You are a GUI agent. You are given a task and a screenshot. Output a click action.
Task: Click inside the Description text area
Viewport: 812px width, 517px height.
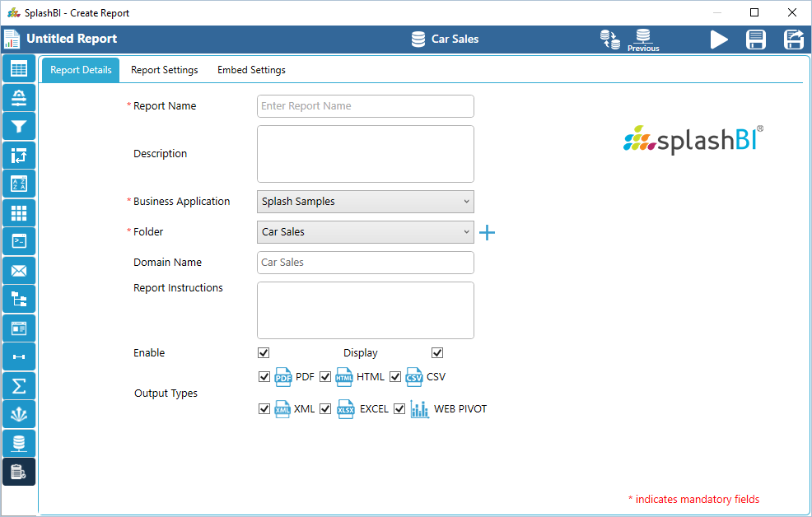pos(366,154)
